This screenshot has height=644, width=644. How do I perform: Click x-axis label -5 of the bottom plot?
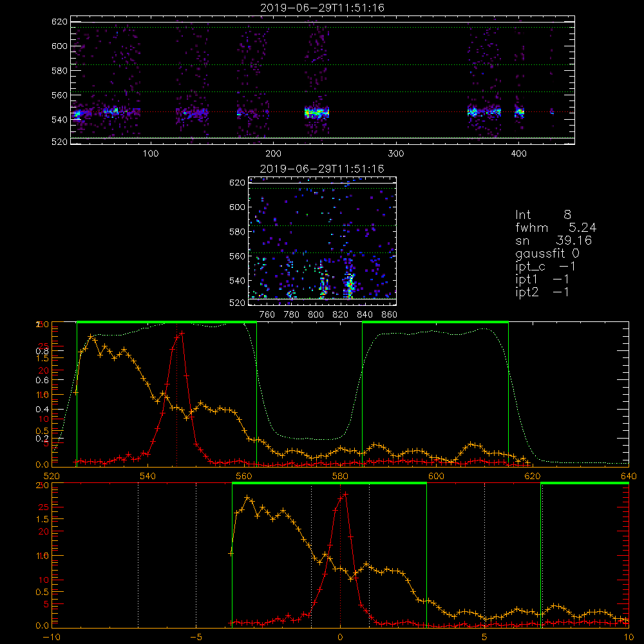coord(196,638)
